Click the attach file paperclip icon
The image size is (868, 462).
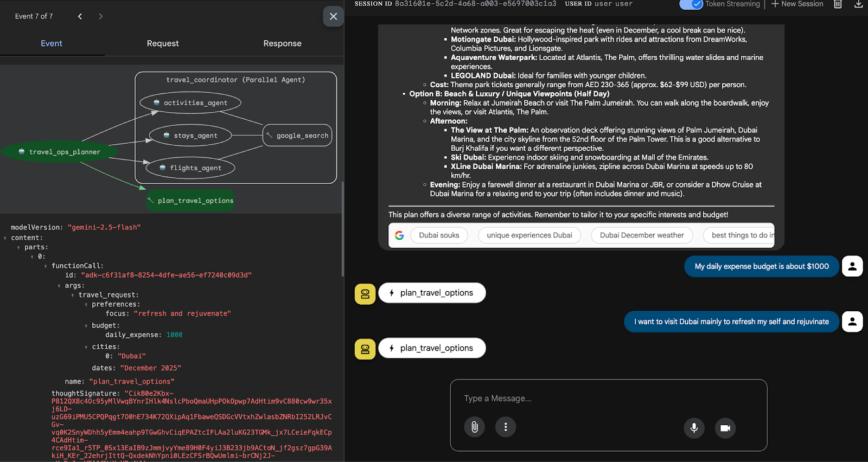[474, 427]
